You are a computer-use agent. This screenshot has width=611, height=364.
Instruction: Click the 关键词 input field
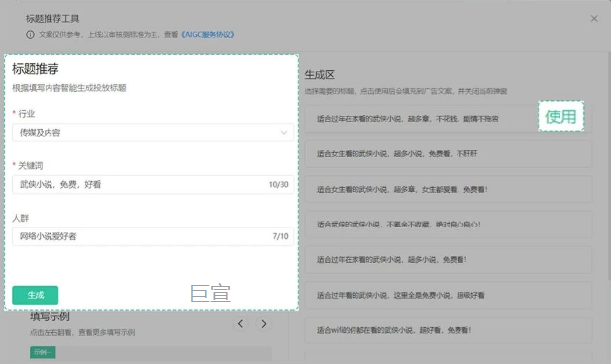pos(153,185)
